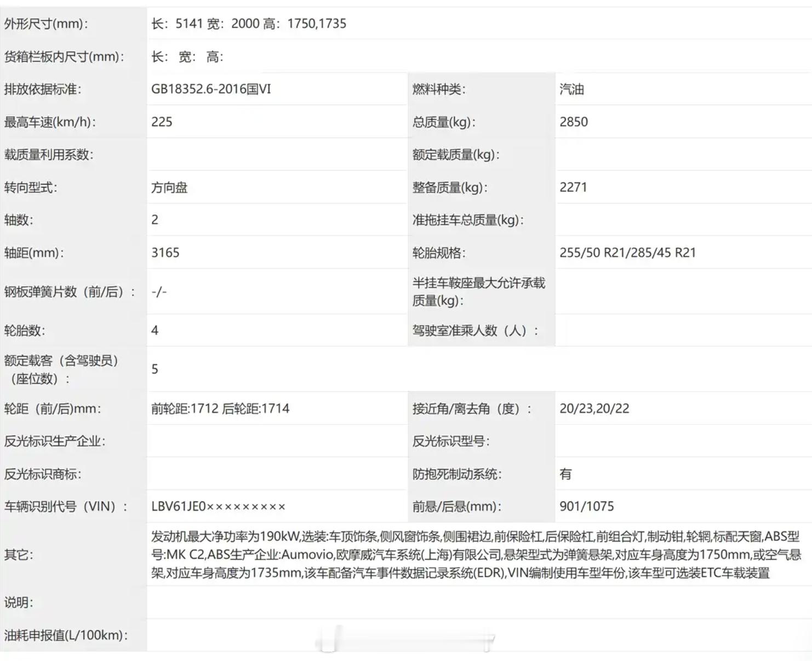This screenshot has width=812, height=661.
Task: Select the label 钢板弹簧片数（前/后）:
Action: click(70, 292)
